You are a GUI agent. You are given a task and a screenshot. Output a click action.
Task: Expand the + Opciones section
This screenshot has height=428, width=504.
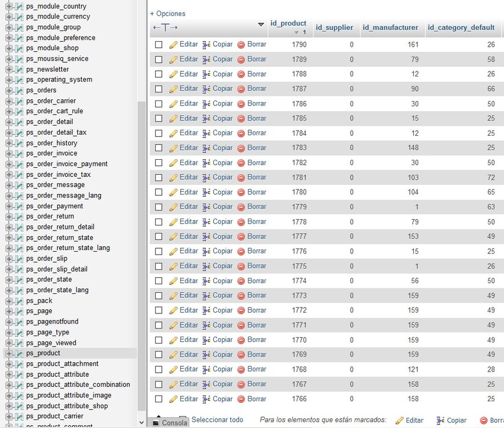pyautogui.click(x=168, y=14)
